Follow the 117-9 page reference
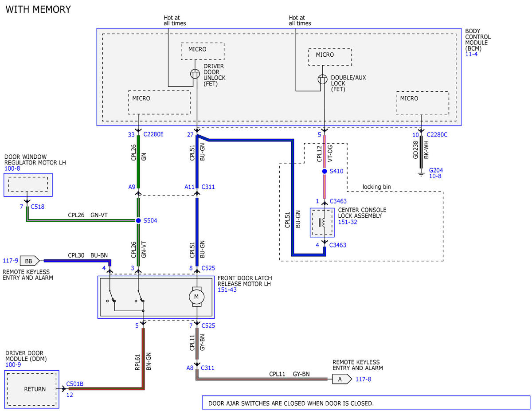The width and height of the screenshot is (532, 411). point(10,260)
